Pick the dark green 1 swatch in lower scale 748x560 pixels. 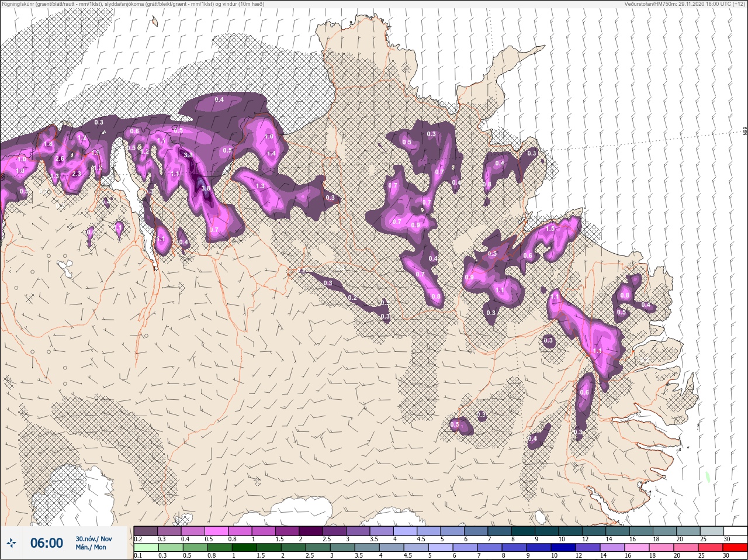[x=244, y=547]
